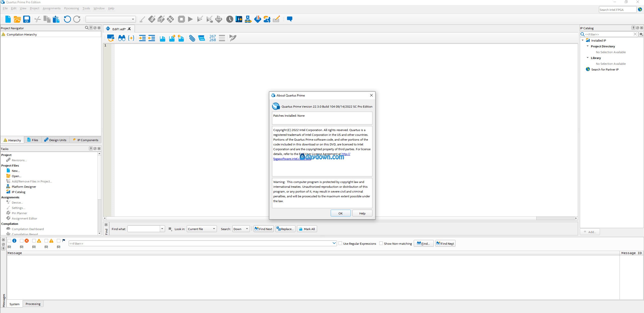Viewport: 644px width, 313px height.
Task: Click the Open folder icon in the main toolbar
Action: [17, 19]
